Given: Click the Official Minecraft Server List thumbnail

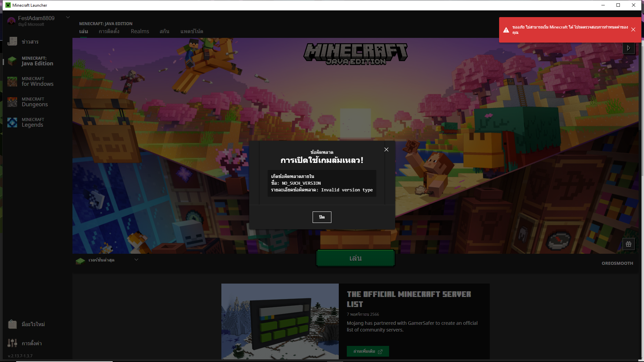Looking at the screenshot, I should 280,321.
